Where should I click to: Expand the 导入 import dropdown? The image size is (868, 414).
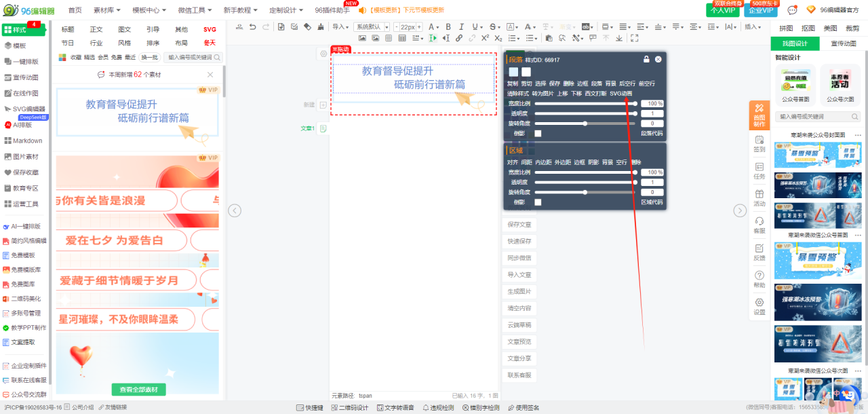(x=340, y=27)
